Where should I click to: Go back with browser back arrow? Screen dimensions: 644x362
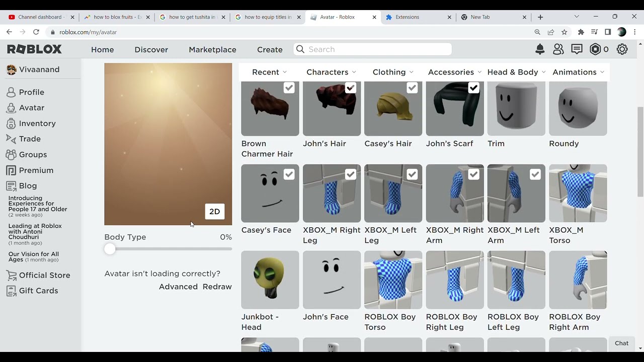[x=9, y=32]
